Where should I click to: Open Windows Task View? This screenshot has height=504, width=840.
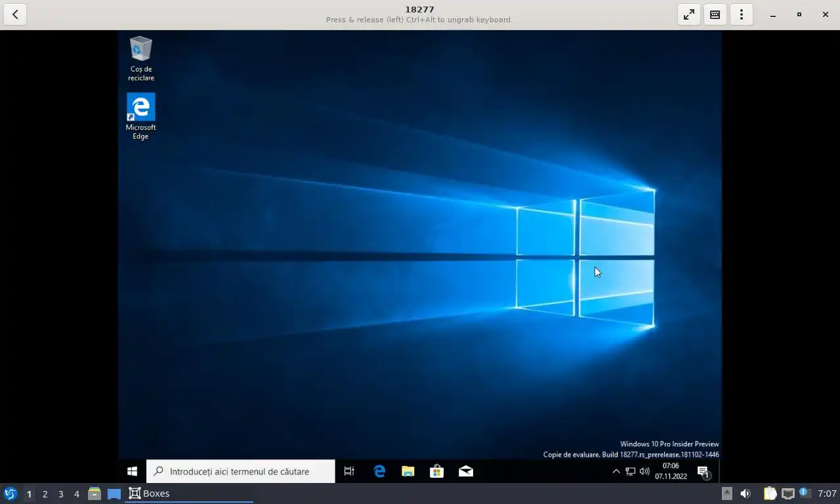tap(349, 471)
